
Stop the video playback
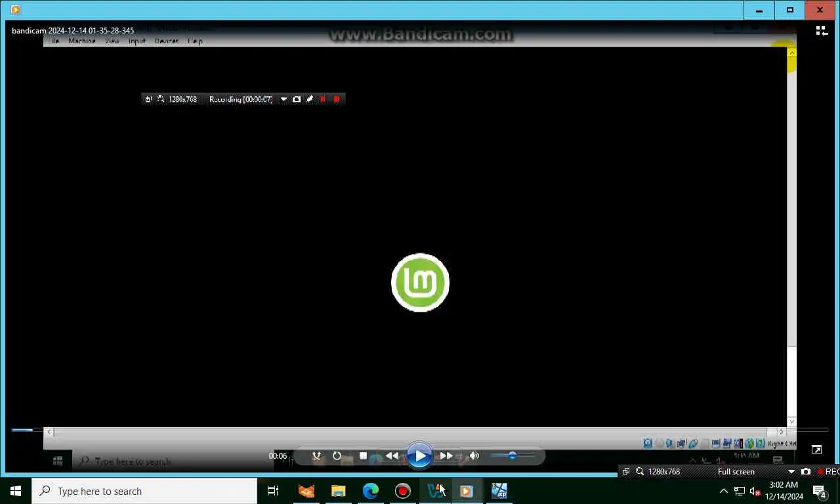pyautogui.click(x=363, y=456)
